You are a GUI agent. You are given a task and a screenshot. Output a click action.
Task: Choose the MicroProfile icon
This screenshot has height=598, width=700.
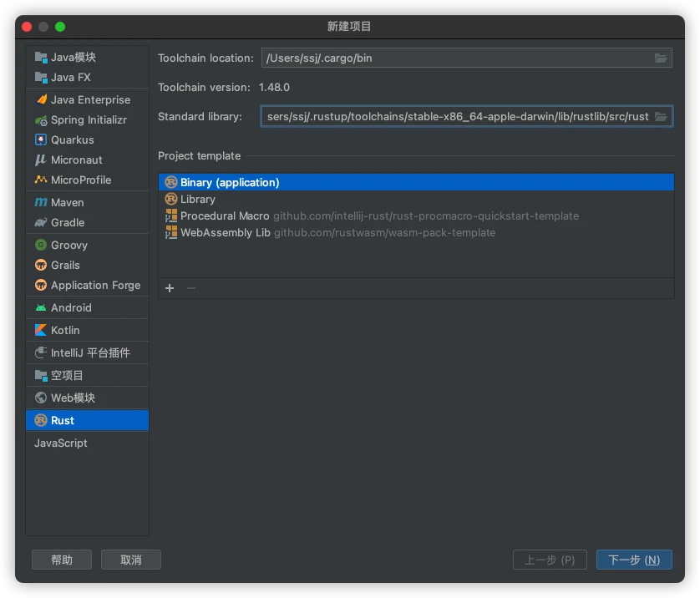point(41,180)
